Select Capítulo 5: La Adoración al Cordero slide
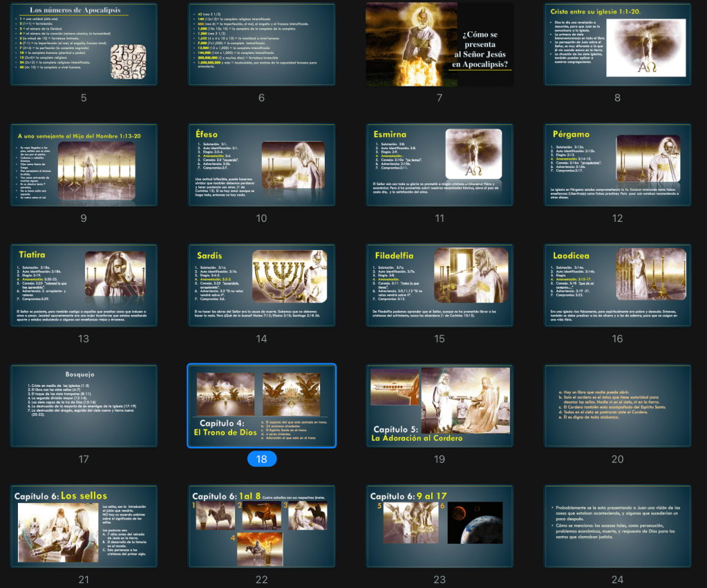Screen dimensions: 707x588 tap(439, 406)
